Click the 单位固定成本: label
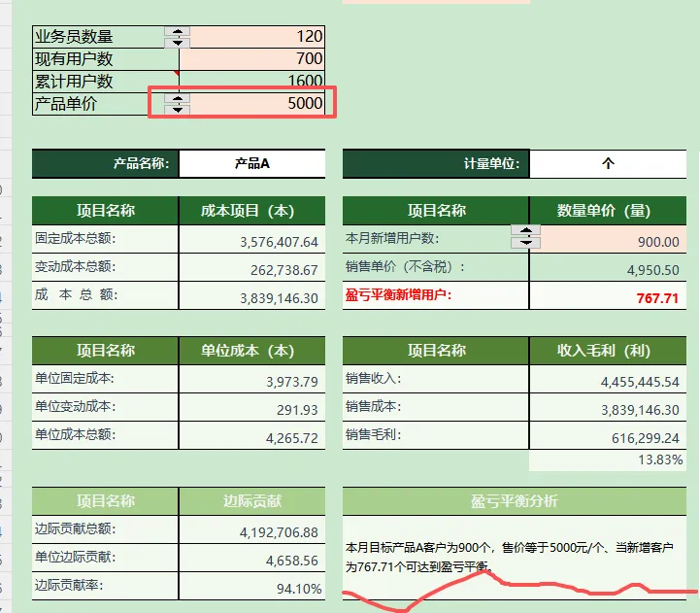 click(x=75, y=379)
